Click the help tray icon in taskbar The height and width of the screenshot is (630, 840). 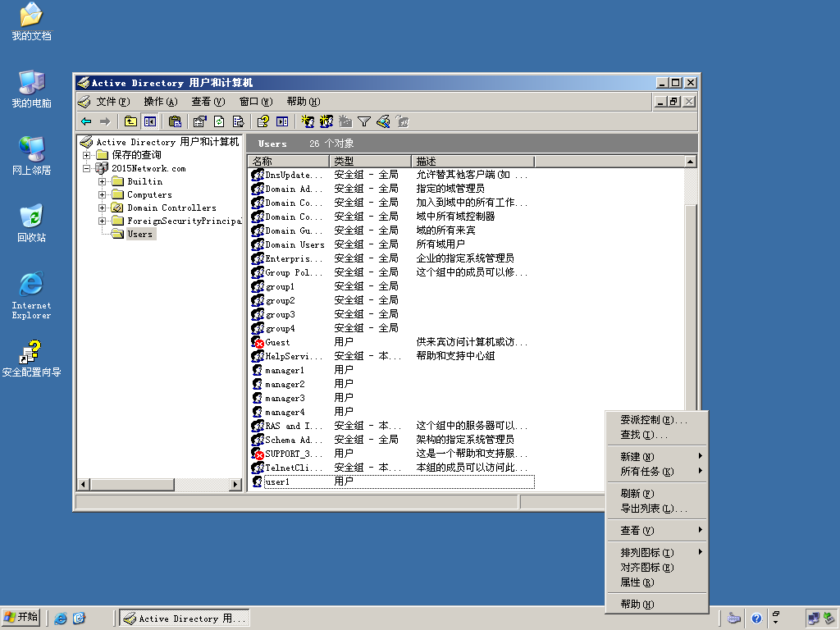(x=756, y=619)
